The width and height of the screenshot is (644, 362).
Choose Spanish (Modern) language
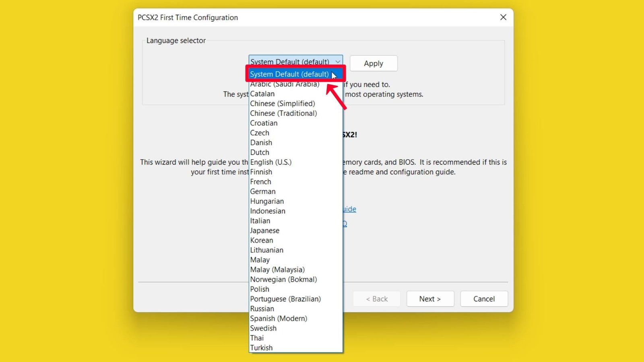[x=296, y=319]
